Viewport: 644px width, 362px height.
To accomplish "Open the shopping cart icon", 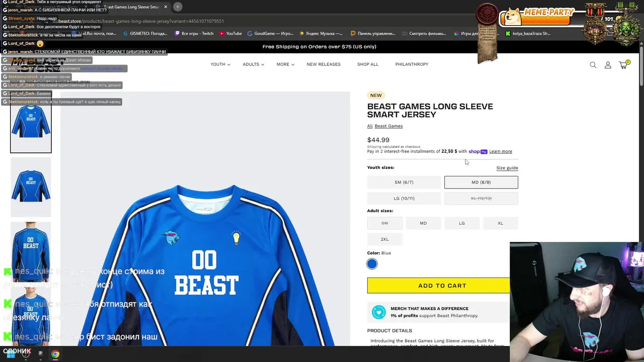I will click(x=623, y=65).
